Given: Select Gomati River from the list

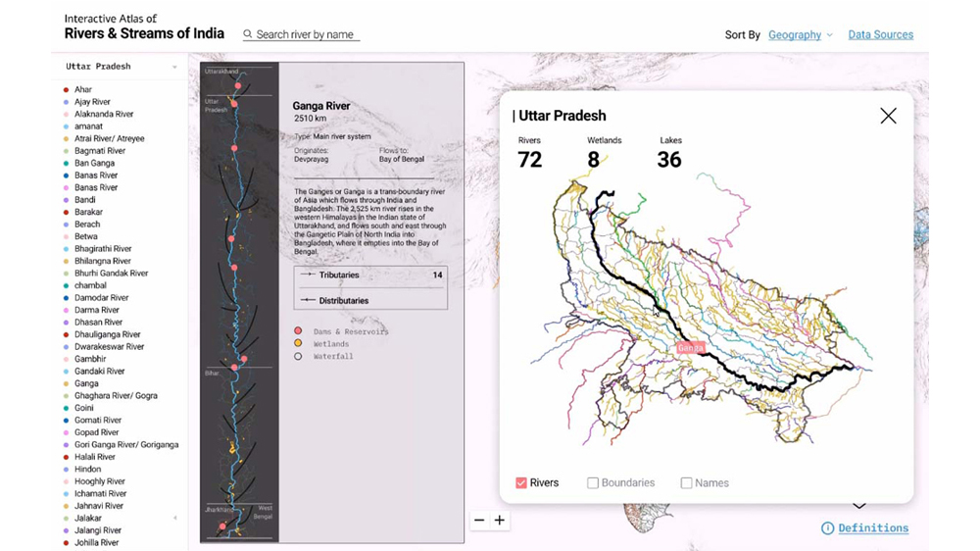Looking at the screenshot, I should [x=98, y=421].
